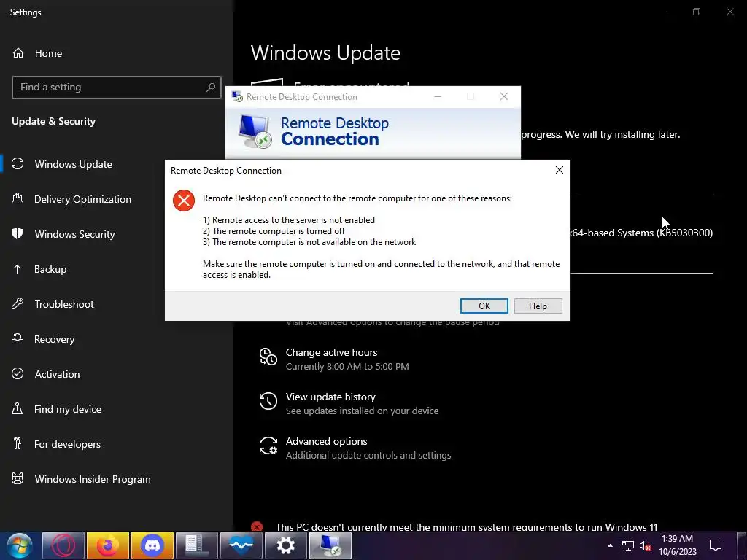This screenshot has width=747, height=560.
Task: Click the network tray icon
Action: pyautogui.click(x=628, y=545)
